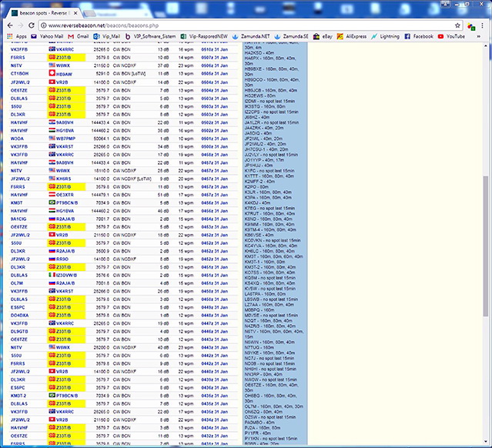Click beacon RR9O link

click(62, 259)
